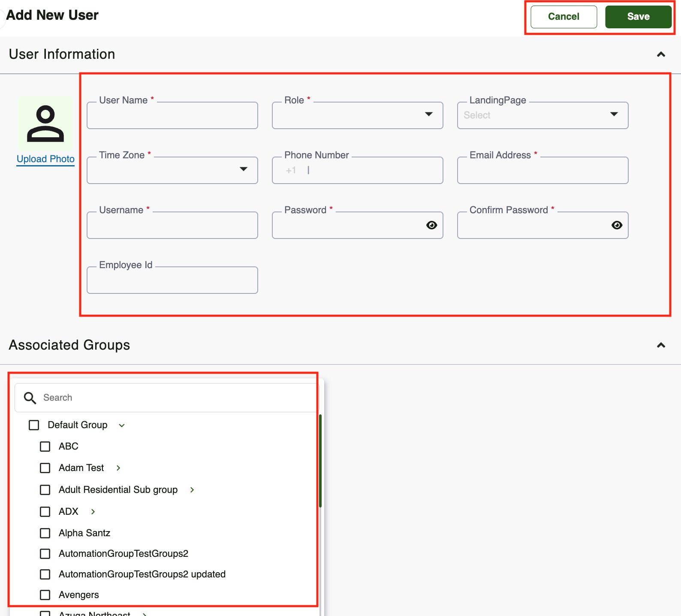This screenshot has height=616, width=681.
Task: Tick the Avengers group checkbox
Action: click(45, 595)
